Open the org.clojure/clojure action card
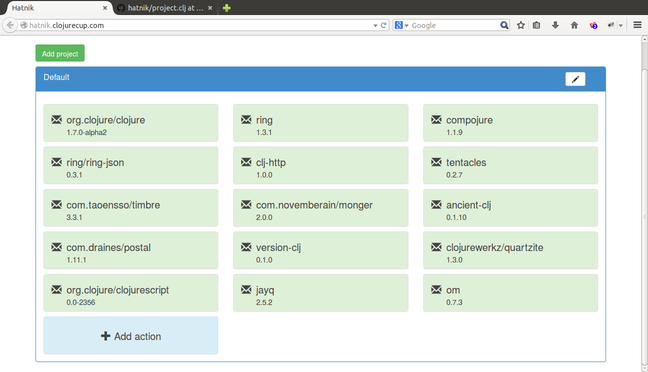This screenshot has width=648, height=372. coord(131,123)
